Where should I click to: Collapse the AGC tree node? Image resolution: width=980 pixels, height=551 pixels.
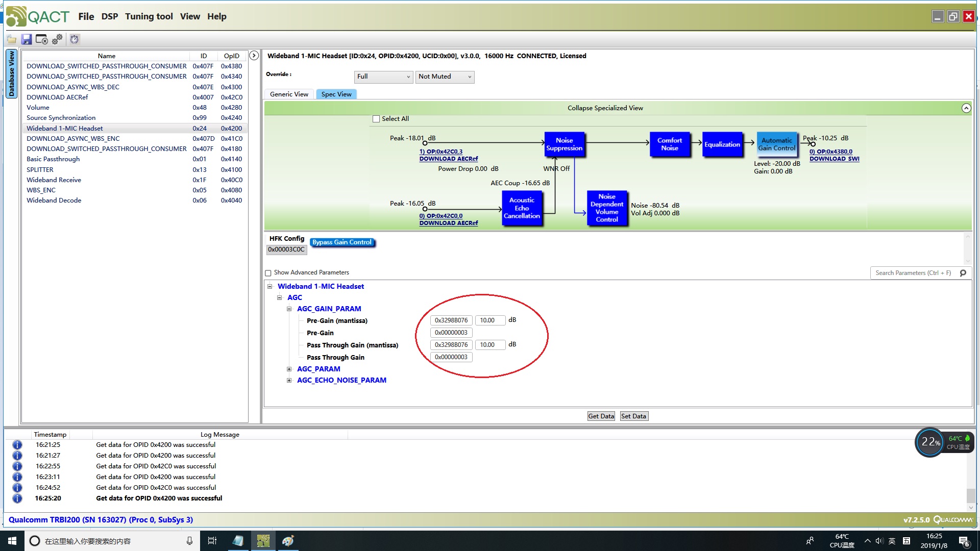pyautogui.click(x=279, y=298)
